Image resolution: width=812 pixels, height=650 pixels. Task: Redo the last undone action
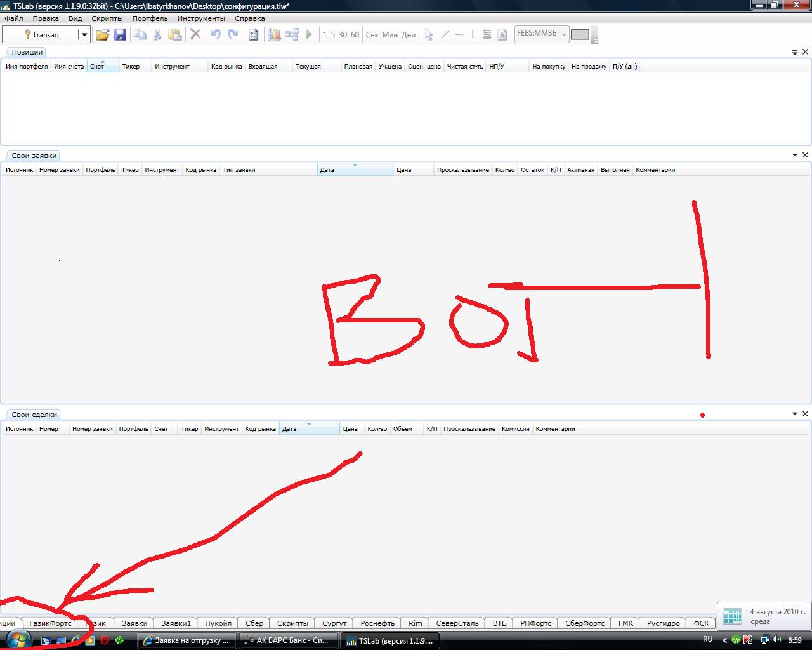click(233, 34)
